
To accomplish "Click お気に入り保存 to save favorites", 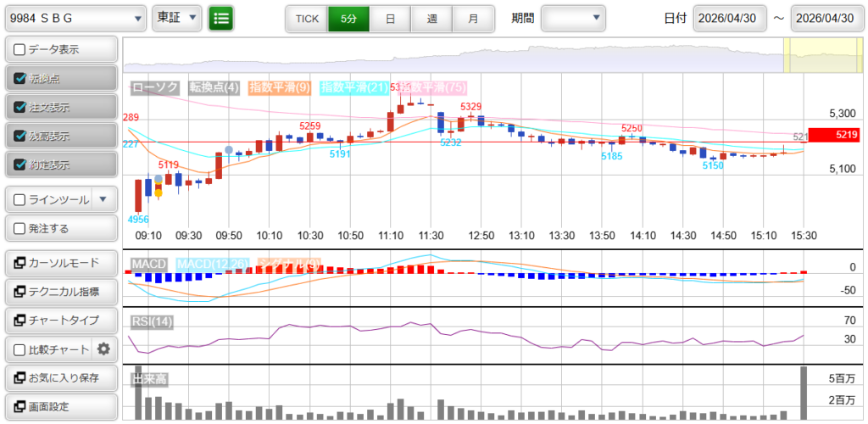I will point(60,377).
